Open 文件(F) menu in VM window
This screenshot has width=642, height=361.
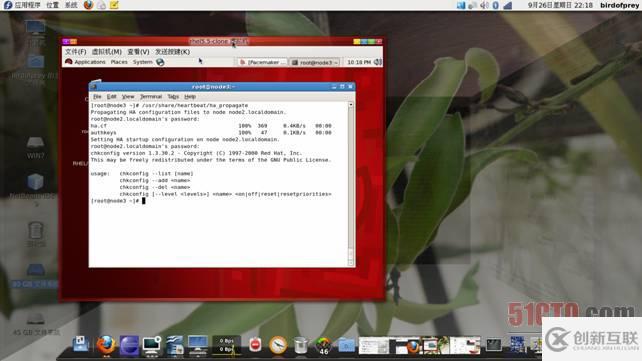click(x=75, y=52)
